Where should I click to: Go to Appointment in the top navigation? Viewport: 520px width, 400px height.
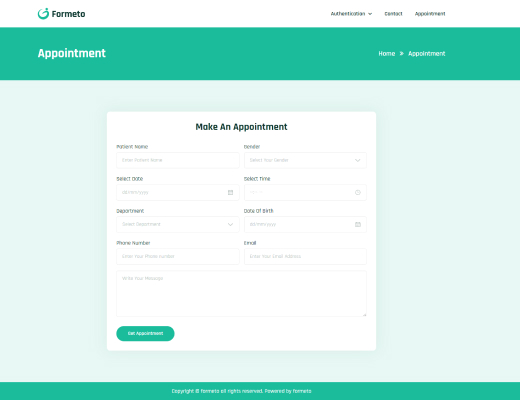430,14
